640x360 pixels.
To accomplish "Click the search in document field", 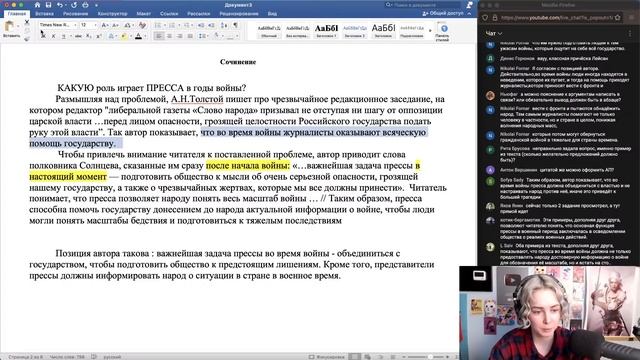I will (x=424, y=5).
